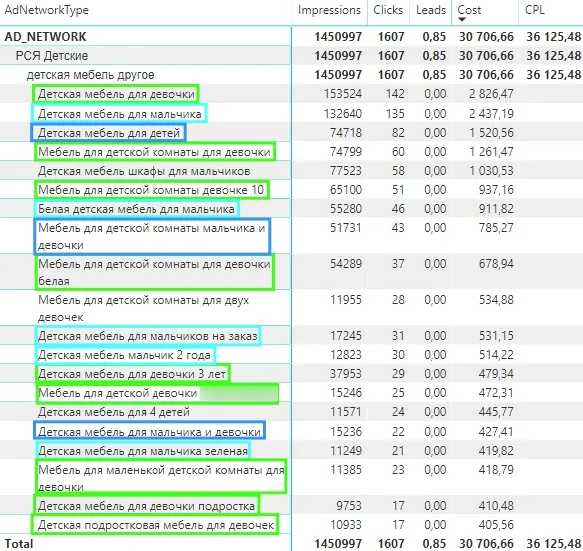
Task: Click cost value 479,34
Action: point(496,373)
